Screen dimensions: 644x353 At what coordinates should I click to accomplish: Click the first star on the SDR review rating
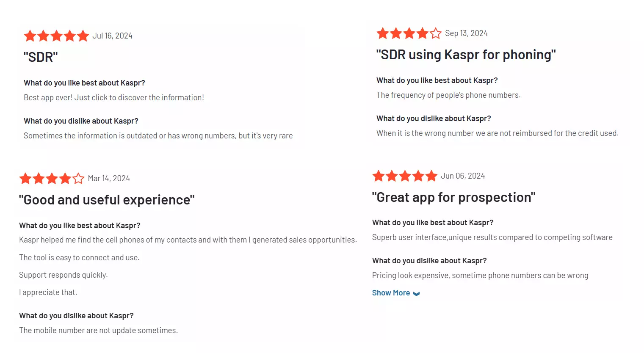point(30,36)
